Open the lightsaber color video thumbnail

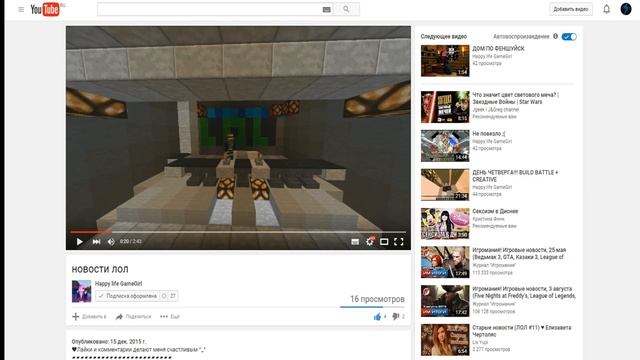click(445, 107)
